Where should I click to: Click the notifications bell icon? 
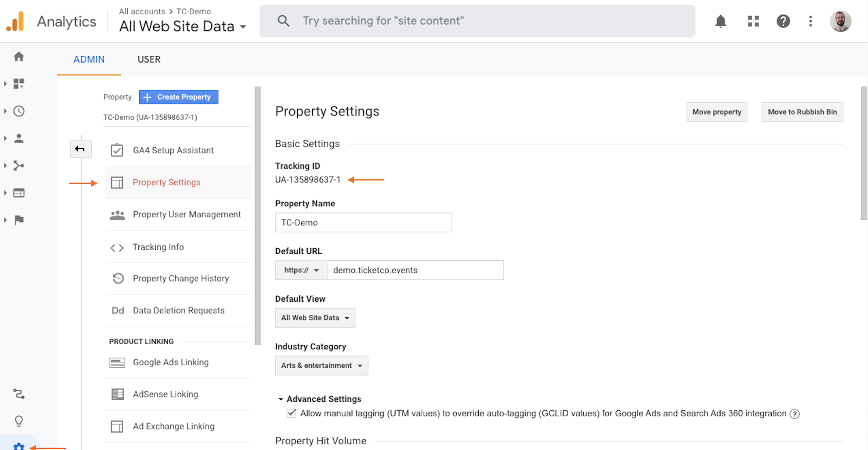(x=721, y=21)
